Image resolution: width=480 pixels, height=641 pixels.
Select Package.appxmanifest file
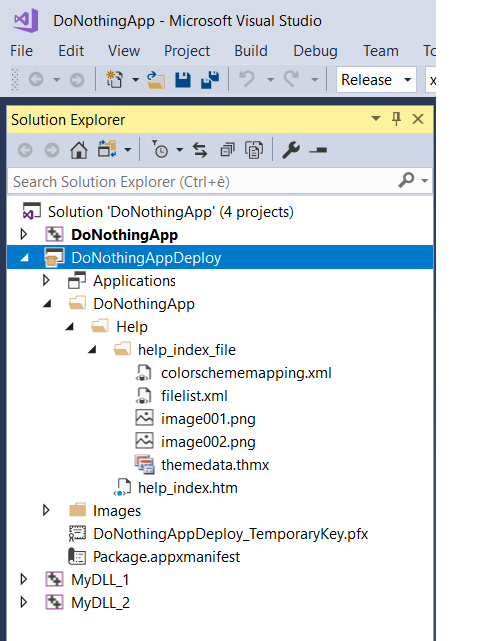tap(166, 556)
